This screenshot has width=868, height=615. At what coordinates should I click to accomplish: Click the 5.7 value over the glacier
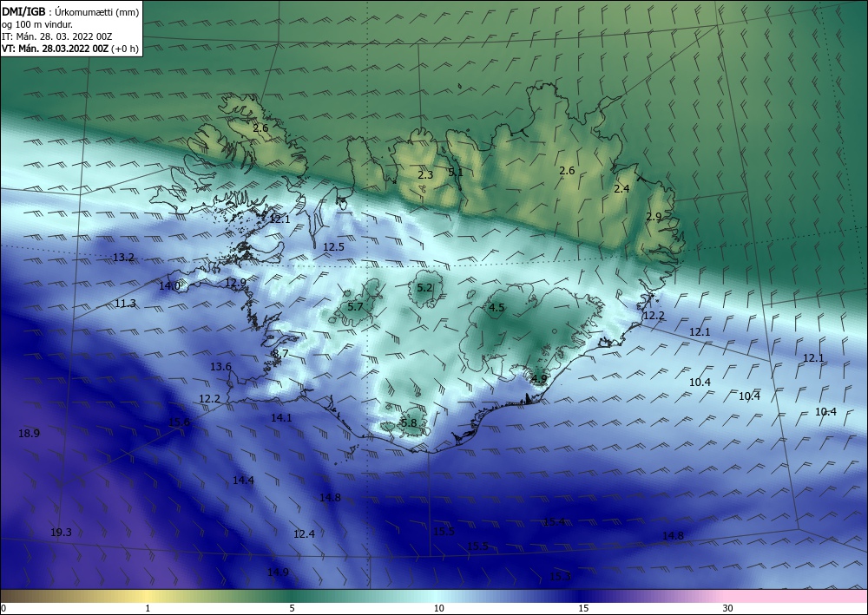pos(355,307)
